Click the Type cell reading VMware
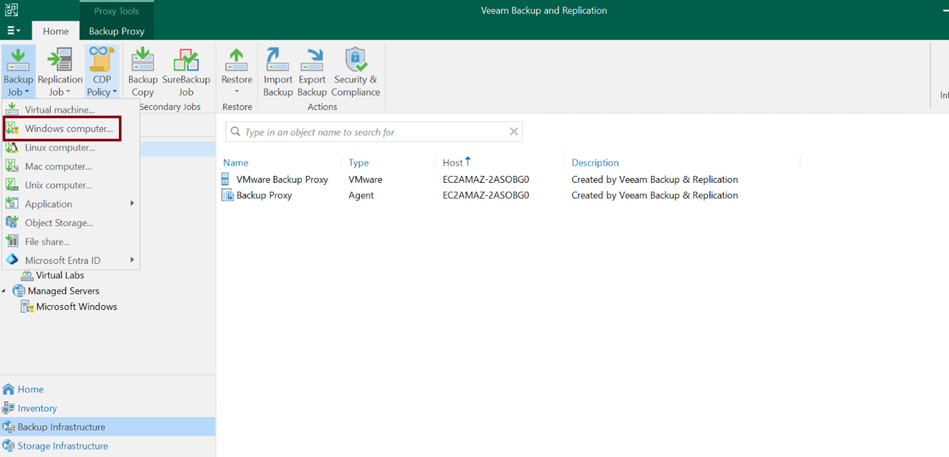Viewport: 949px width, 457px height. (x=366, y=180)
